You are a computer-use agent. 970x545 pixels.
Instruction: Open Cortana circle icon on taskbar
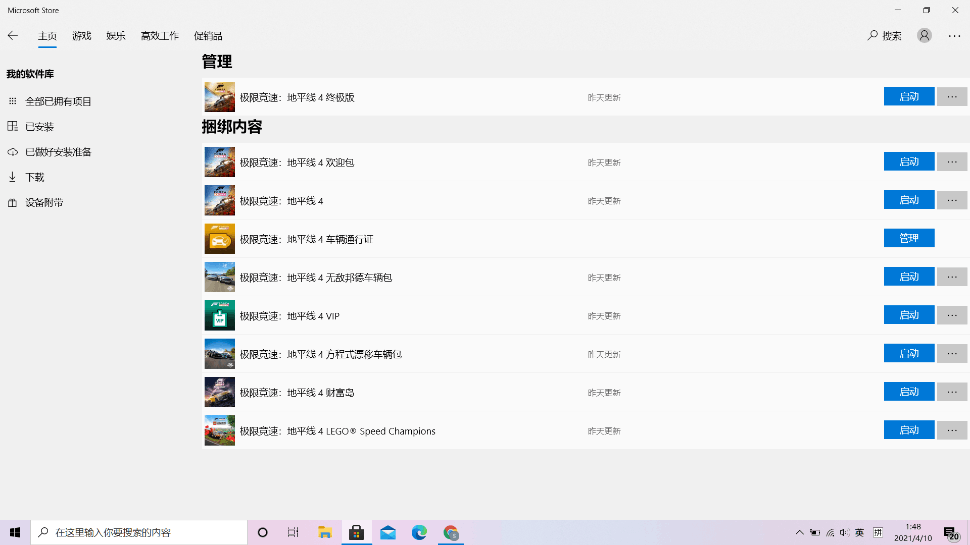(x=262, y=532)
